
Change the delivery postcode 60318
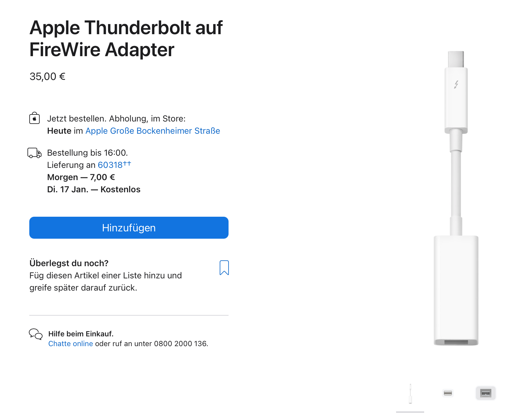(x=110, y=165)
